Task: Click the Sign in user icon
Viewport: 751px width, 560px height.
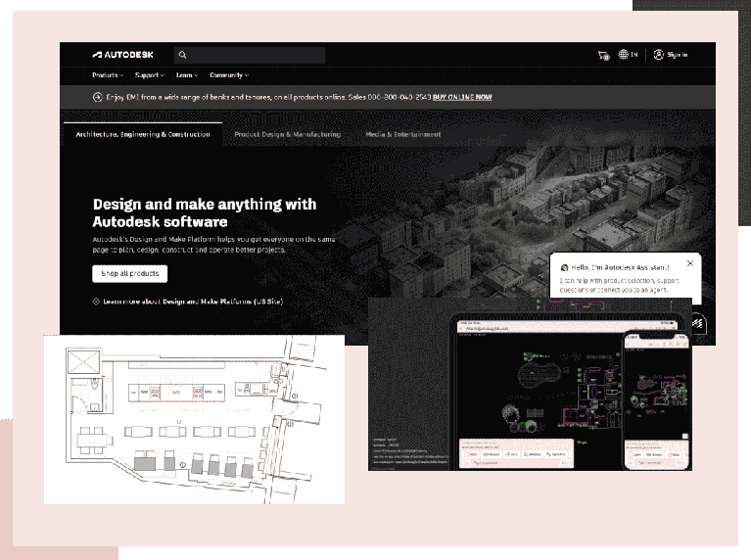Action: point(659,55)
